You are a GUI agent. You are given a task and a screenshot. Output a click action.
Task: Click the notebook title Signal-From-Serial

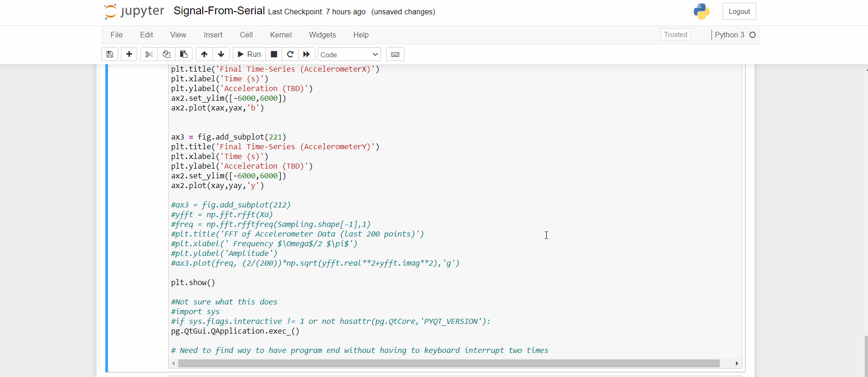click(219, 11)
